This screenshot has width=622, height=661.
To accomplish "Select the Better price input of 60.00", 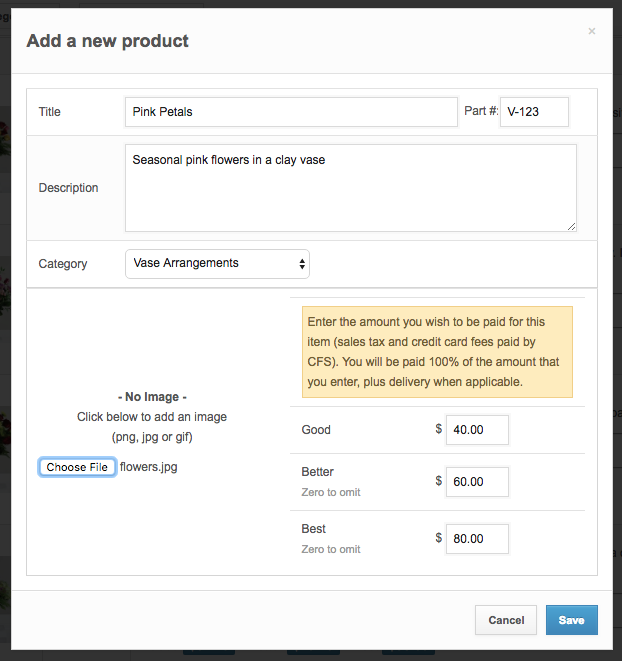I will click(477, 482).
